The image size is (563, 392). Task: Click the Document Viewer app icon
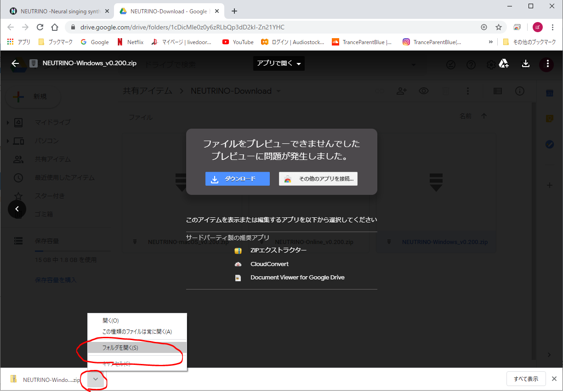(x=238, y=278)
